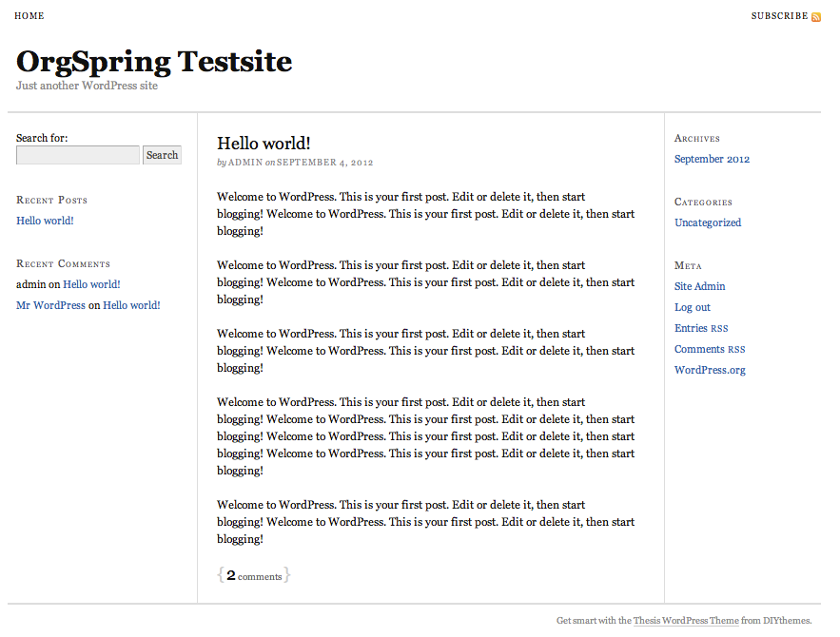Image resolution: width=840 pixels, height=637 pixels.
Task: Open the SUBSCRIBE link in the header
Action: (779, 16)
